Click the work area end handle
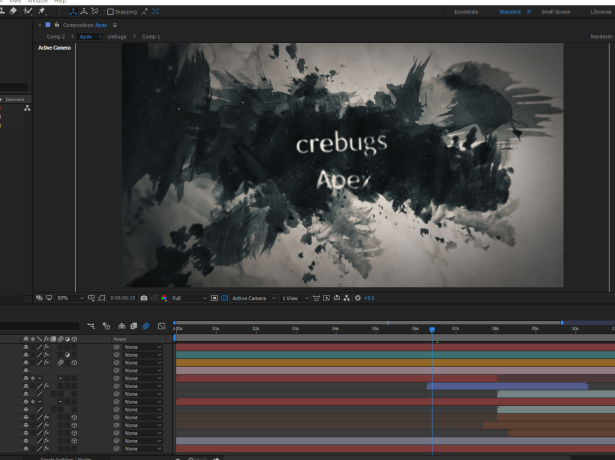The width and height of the screenshot is (615, 460). [562, 323]
